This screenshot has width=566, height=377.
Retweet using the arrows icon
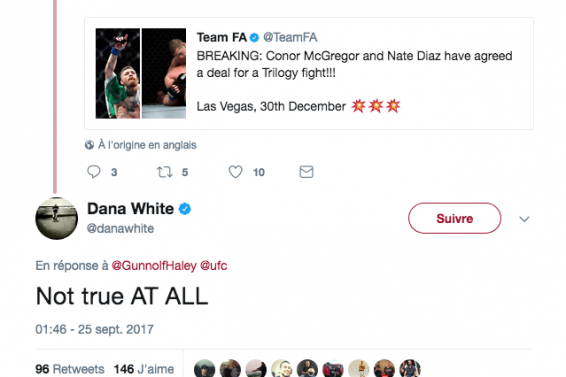click(x=164, y=172)
